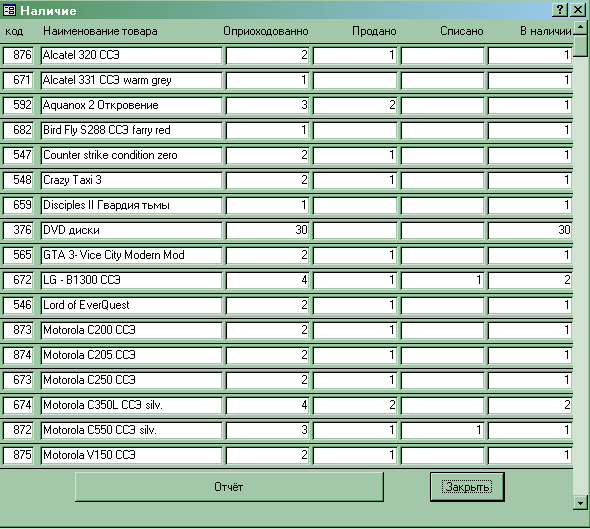Screen dimensions: 590x529
Task: Click the Наименование товара column header
Action: coord(100,31)
